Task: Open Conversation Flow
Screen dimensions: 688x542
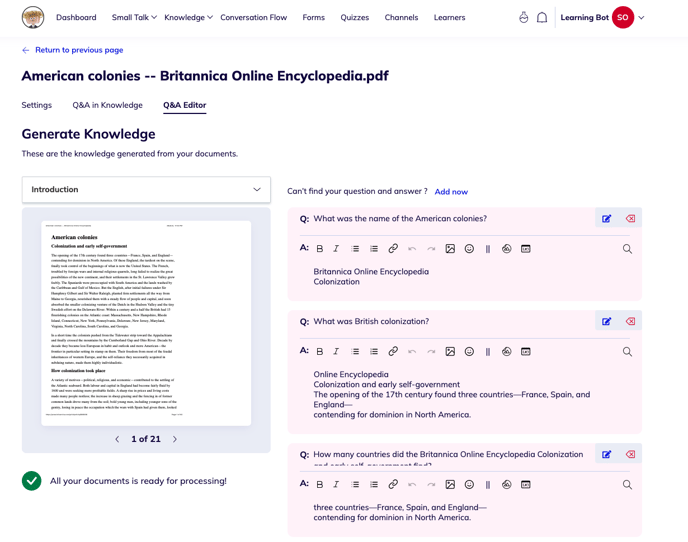Action: [x=254, y=18]
